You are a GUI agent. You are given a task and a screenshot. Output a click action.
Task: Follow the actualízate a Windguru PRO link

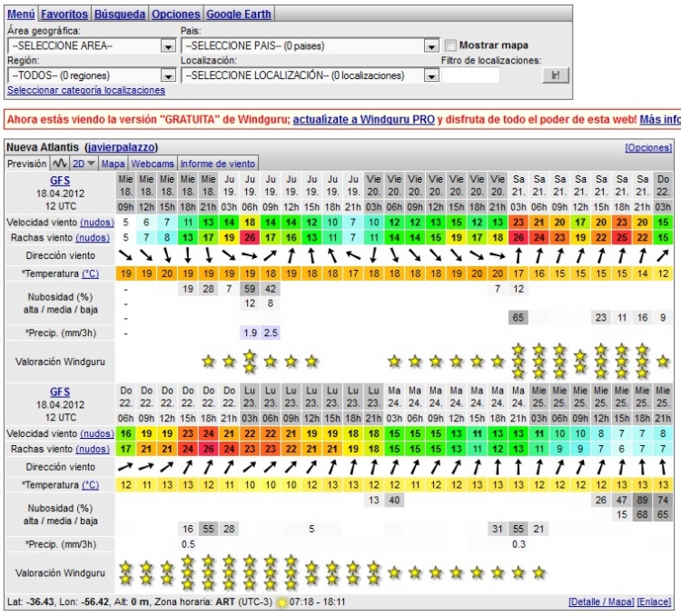(x=363, y=120)
